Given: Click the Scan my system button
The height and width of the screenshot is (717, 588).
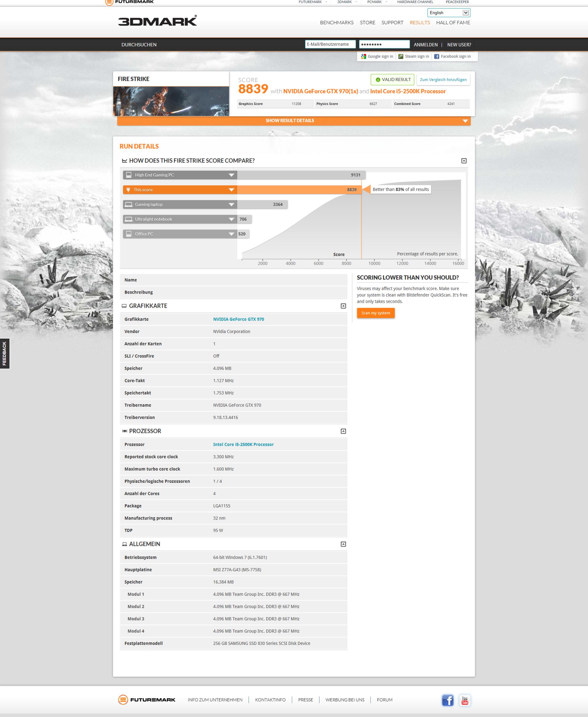Looking at the screenshot, I should click(x=376, y=313).
